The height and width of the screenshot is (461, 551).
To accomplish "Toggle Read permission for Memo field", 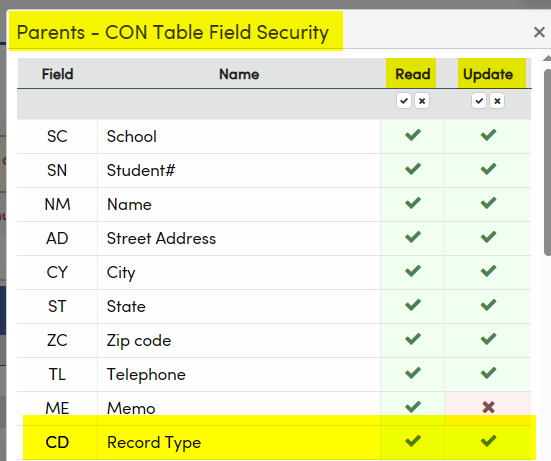I will [x=413, y=407].
